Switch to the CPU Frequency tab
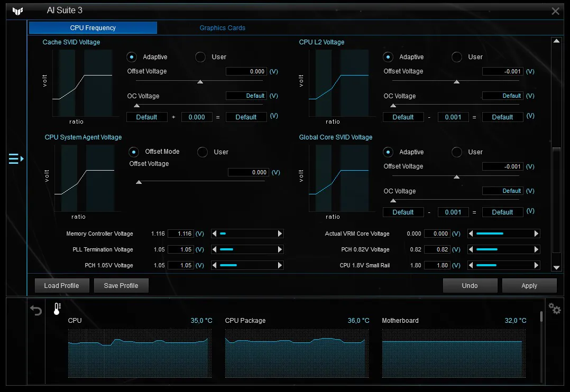 coord(93,27)
